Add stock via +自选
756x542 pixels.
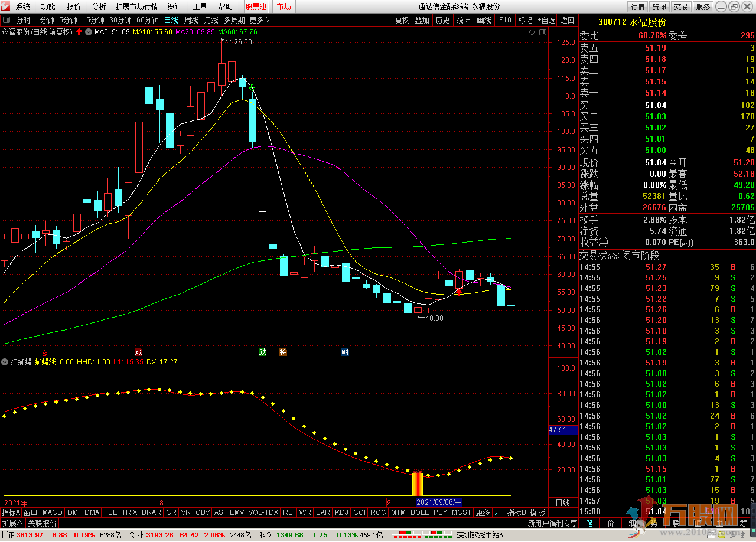click(546, 20)
